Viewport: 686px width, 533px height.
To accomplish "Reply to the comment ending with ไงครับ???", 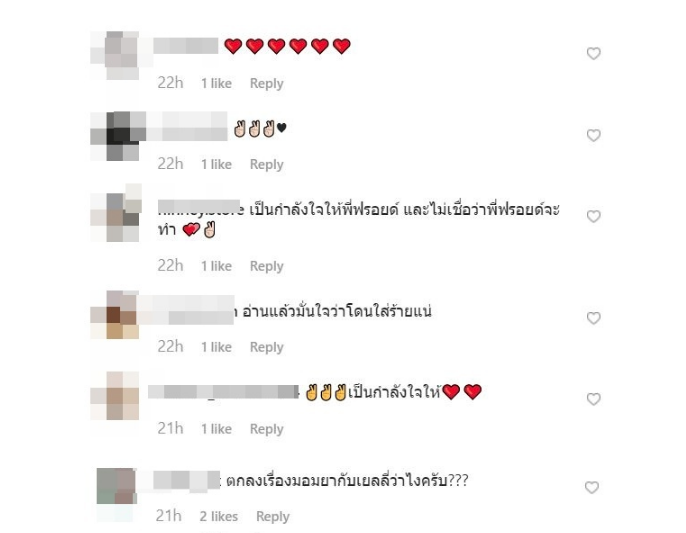I will pyautogui.click(x=273, y=516).
